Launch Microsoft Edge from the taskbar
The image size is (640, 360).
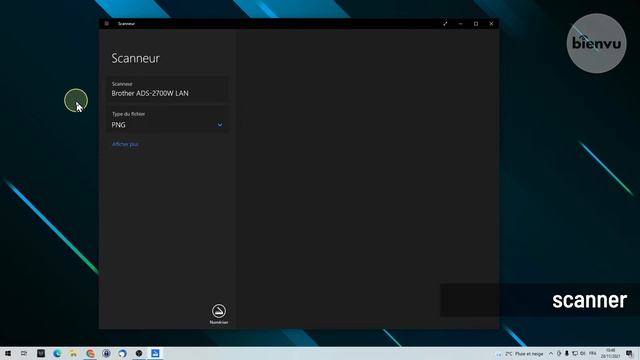(x=57, y=353)
